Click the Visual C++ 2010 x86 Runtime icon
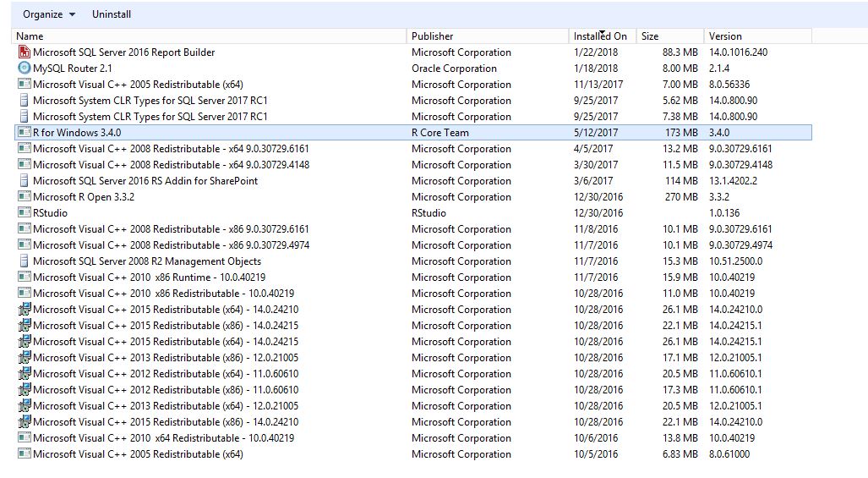The width and height of the screenshot is (868, 478). pyautogui.click(x=24, y=277)
